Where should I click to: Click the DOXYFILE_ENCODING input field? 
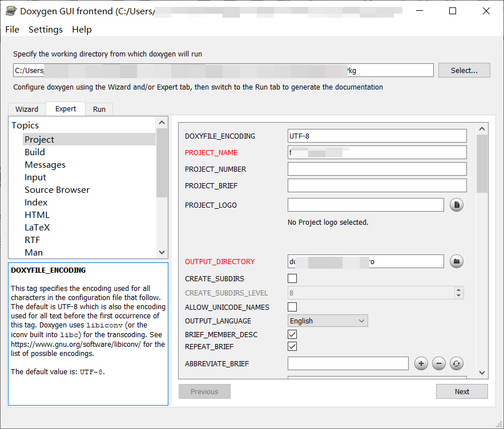tap(377, 136)
